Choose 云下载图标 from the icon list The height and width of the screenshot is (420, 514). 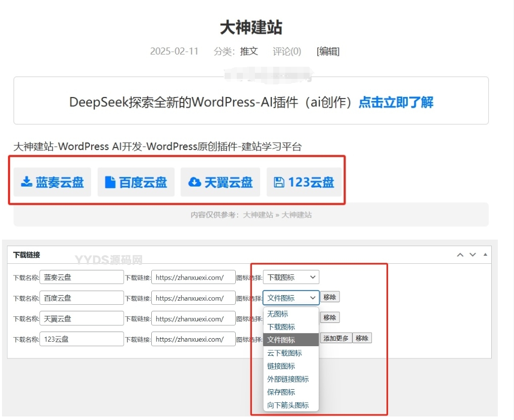(291, 353)
